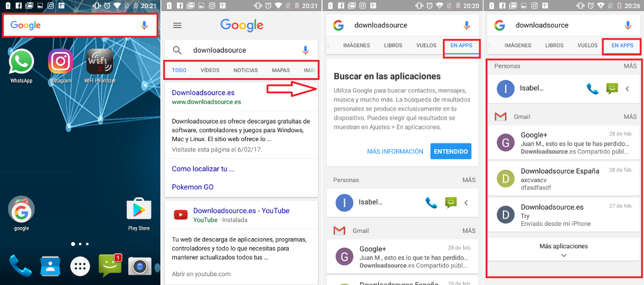The image size is (644, 285).
Task: Select IMÁGENES tab on 'Buscar en las aplicaciones' screen
Action: (357, 46)
